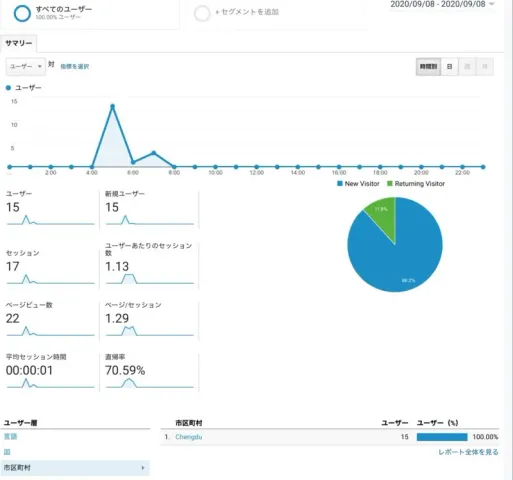The height and width of the screenshot is (480, 513).
Task: Click the 平均セッション時間 00:00:01 value
Action: (x=29, y=371)
